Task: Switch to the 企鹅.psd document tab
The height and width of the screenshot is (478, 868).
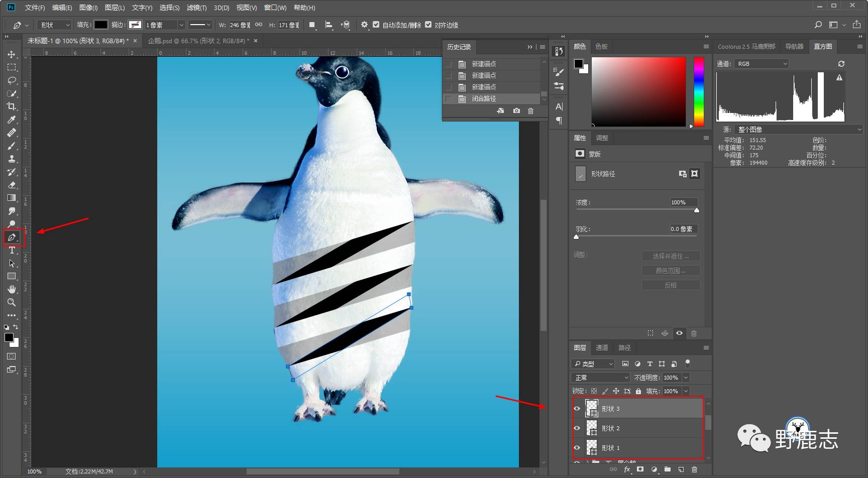Action: coord(198,41)
